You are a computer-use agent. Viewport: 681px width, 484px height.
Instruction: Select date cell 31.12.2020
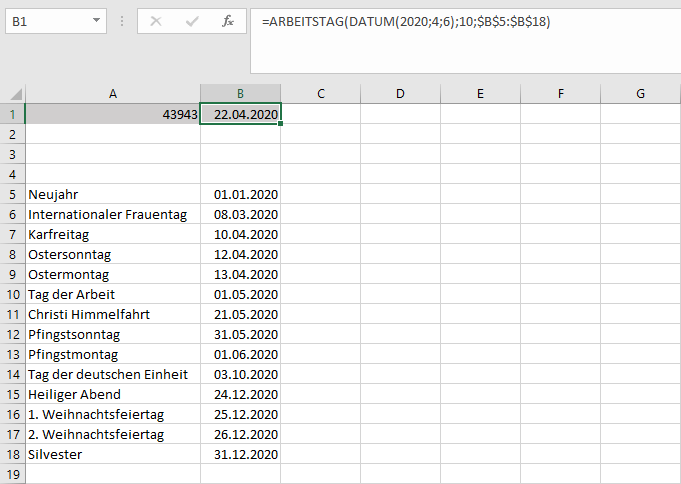(x=240, y=454)
